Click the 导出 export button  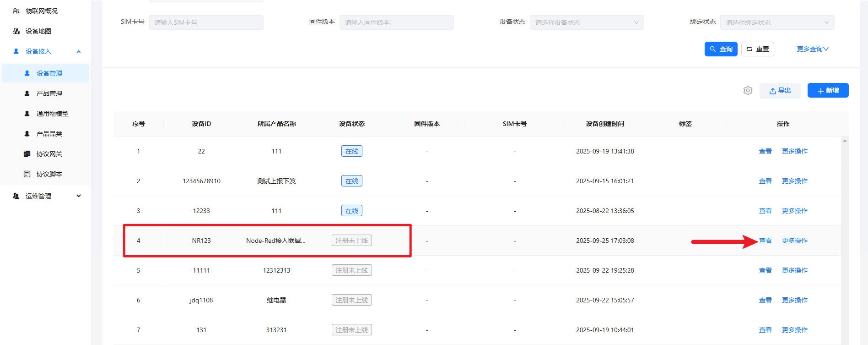point(780,91)
